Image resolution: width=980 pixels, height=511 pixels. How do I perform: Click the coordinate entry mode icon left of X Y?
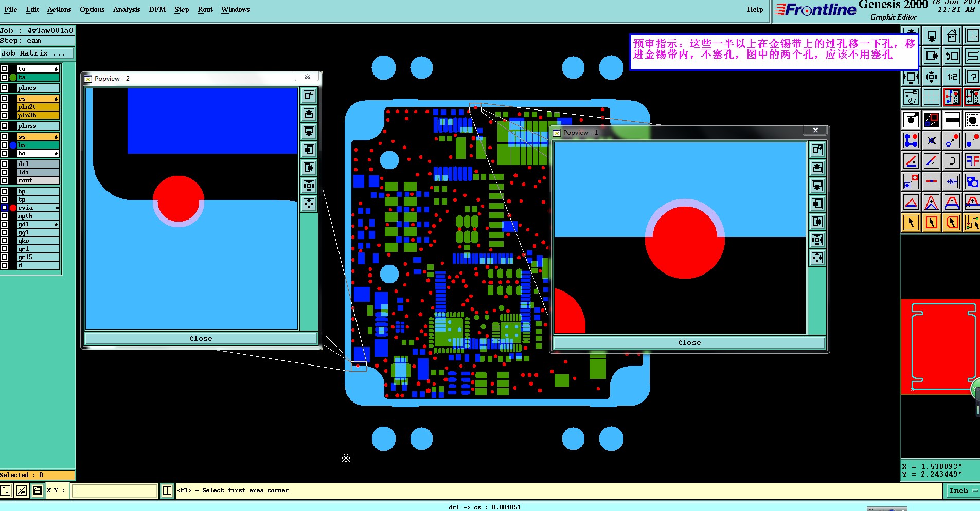click(x=38, y=490)
